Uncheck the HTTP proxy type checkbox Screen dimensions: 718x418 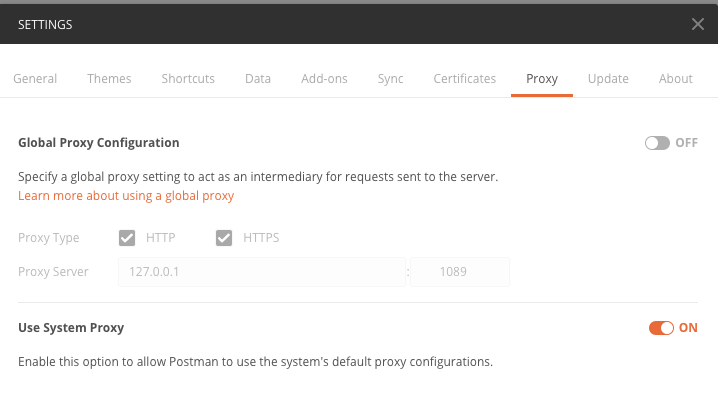click(x=127, y=238)
